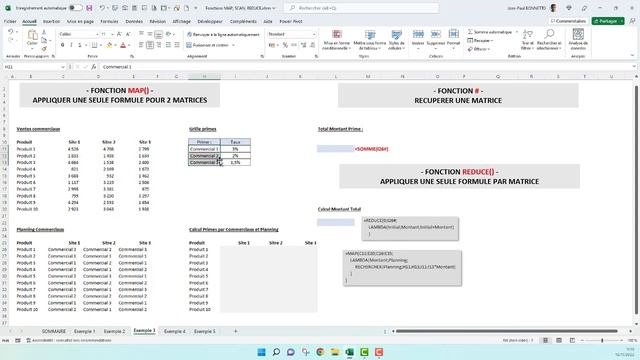640x360 pixels.
Task: Switch to the Power Pivot tab
Action: click(x=291, y=21)
